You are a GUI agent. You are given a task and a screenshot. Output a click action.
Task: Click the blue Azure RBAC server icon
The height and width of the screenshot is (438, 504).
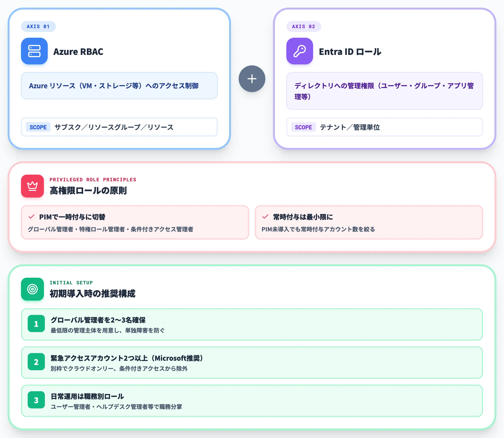pos(34,51)
